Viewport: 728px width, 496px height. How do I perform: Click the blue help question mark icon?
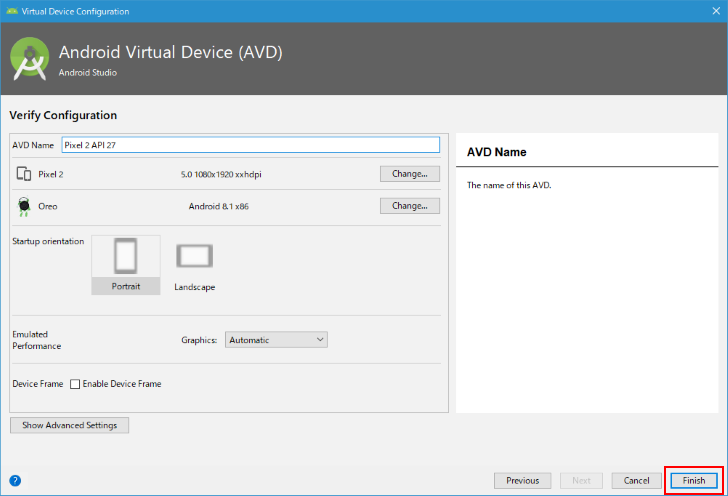(15, 480)
